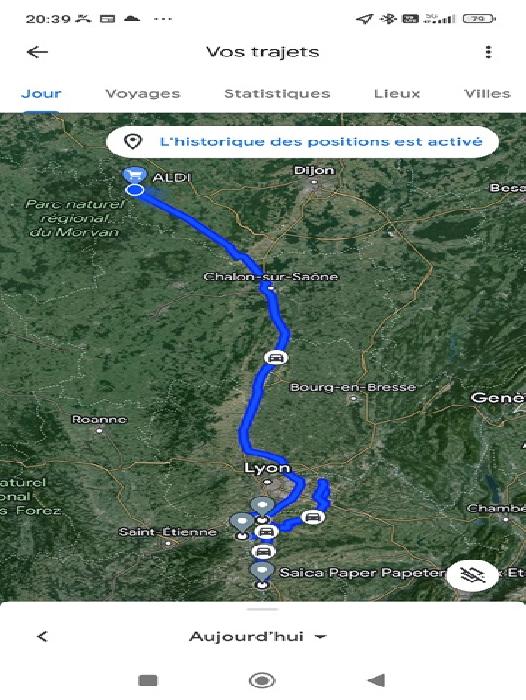Tap Android recent apps square button
The image size is (526, 700).
point(148,680)
